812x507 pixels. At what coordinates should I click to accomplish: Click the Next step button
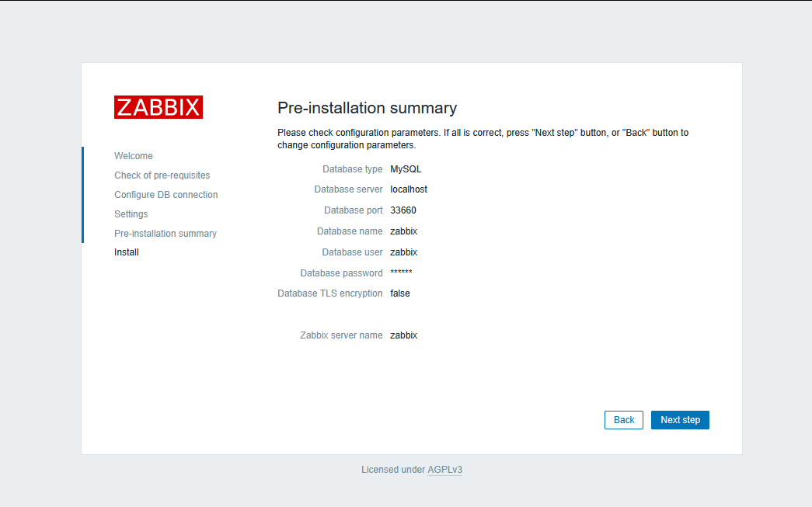[x=680, y=419]
